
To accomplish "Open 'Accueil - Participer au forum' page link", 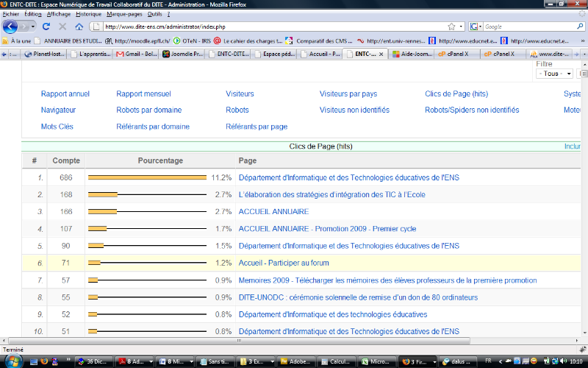I will point(284,263).
